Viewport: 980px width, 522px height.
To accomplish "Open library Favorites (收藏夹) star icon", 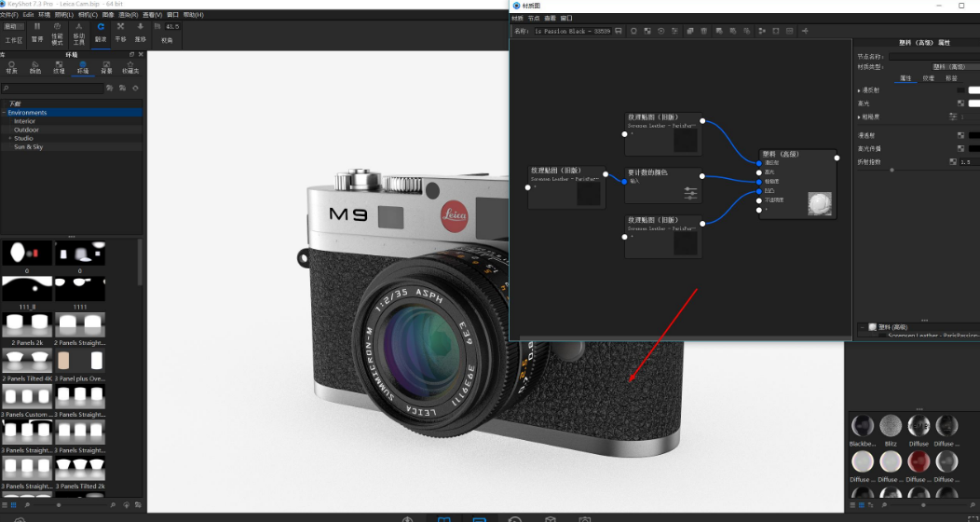I will tap(130, 67).
